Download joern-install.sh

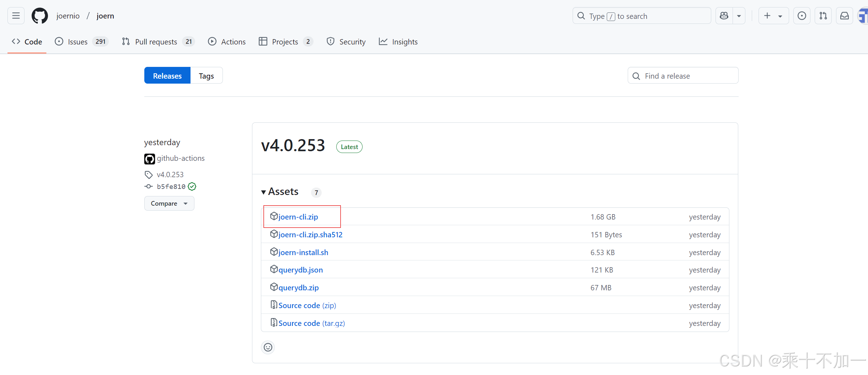(303, 252)
